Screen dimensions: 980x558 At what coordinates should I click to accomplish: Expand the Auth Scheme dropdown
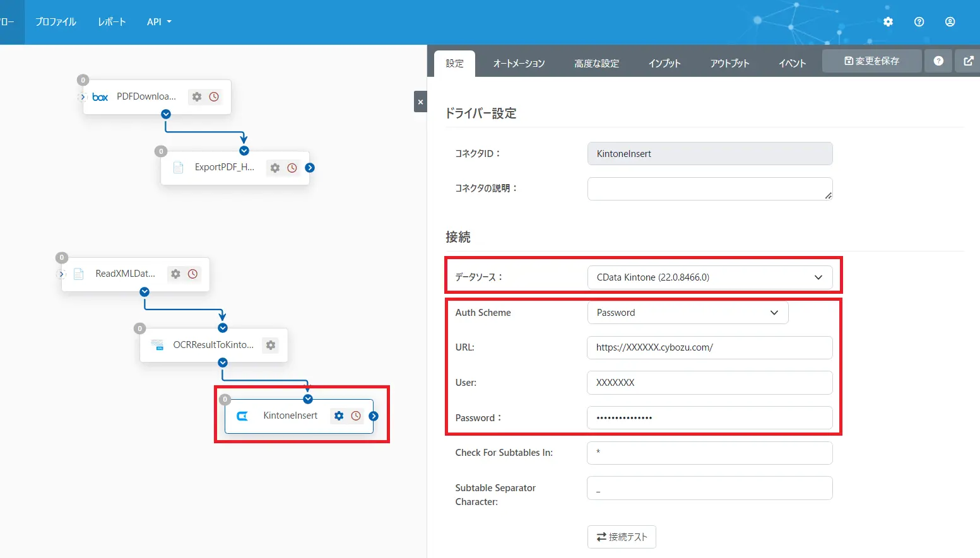(x=688, y=313)
